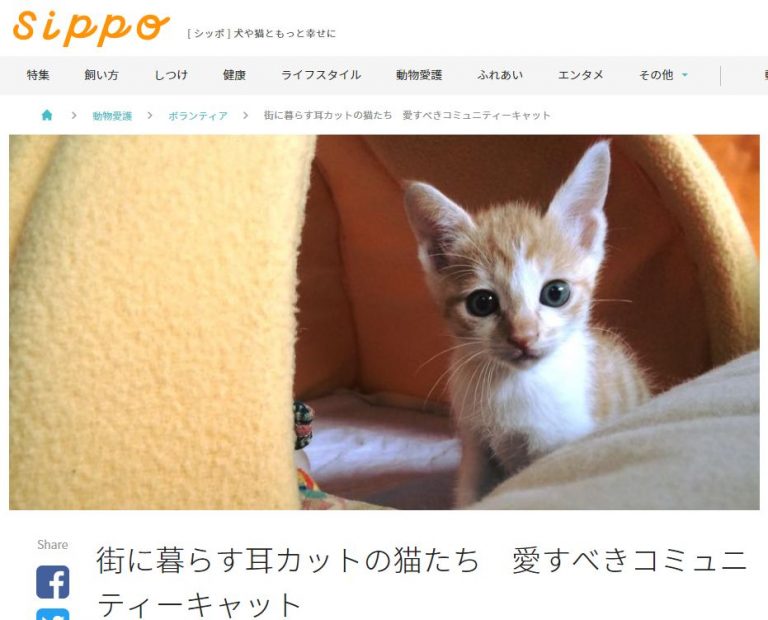Select the 健康 navigation item

coord(234,75)
